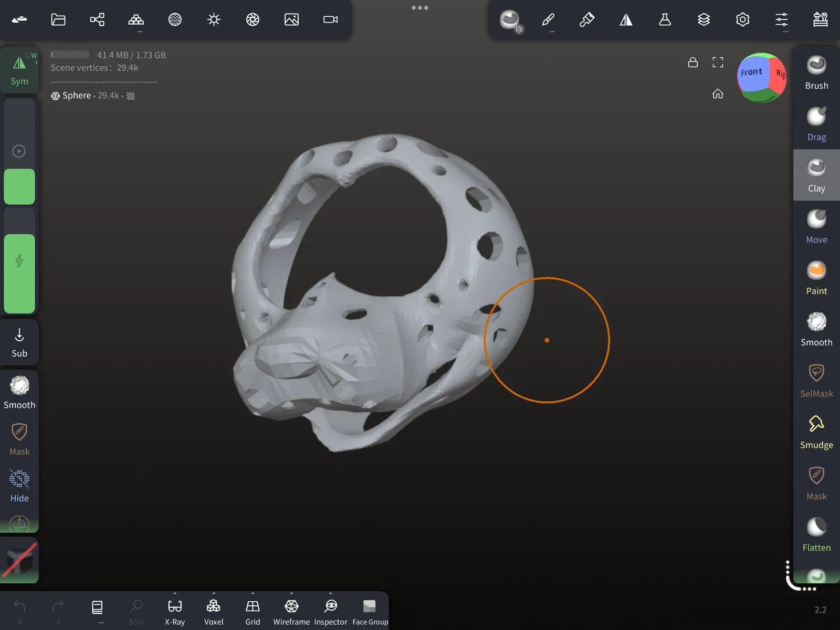The height and width of the screenshot is (630, 840).
Task: Toggle symmetry with Sym button
Action: (19, 70)
